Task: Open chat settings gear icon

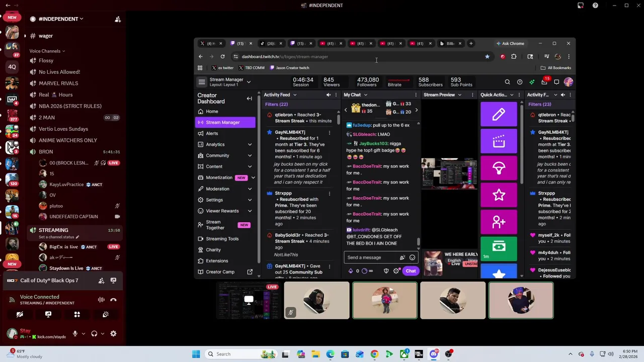Action: [x=396, y=271]
